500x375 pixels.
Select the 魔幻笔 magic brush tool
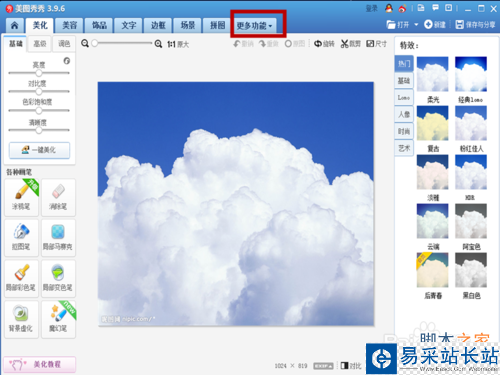[58, 319]
